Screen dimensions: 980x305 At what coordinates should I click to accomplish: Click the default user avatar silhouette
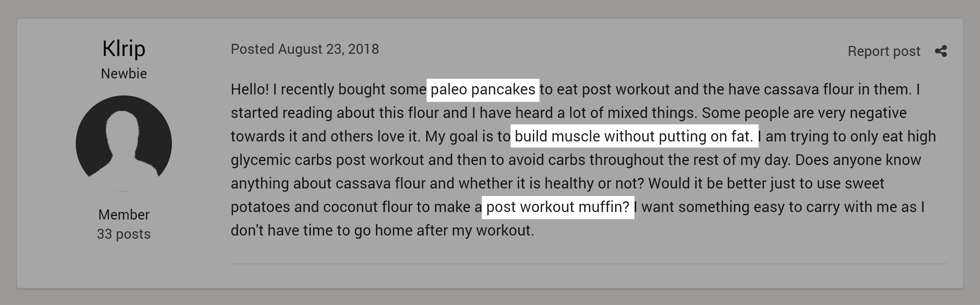click(124, 143)
